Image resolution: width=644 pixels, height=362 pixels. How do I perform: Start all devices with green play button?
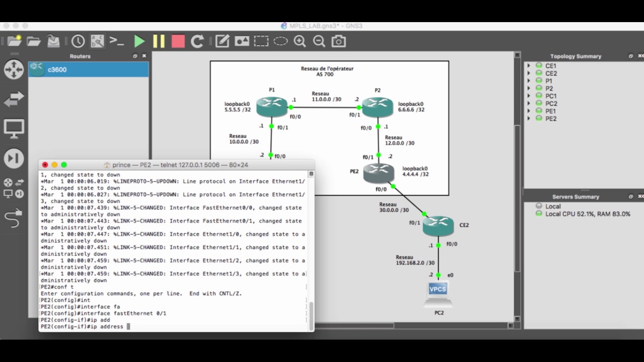point(139,41)
